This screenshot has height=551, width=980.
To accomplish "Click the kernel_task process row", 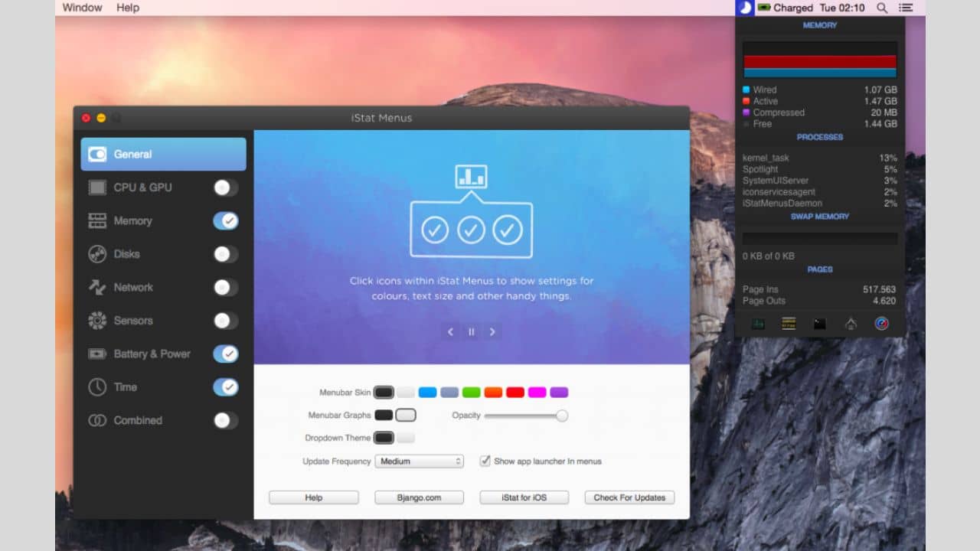I will [820, 158].
